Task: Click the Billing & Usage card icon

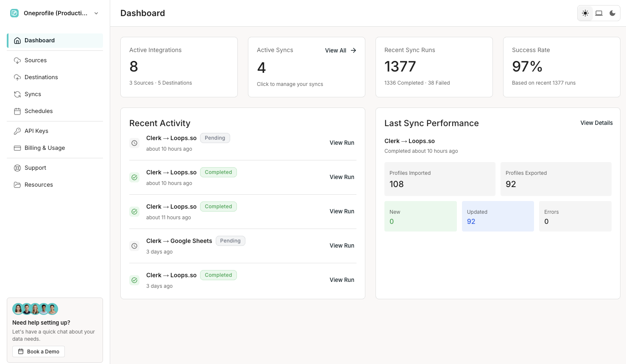Action: 17,148
